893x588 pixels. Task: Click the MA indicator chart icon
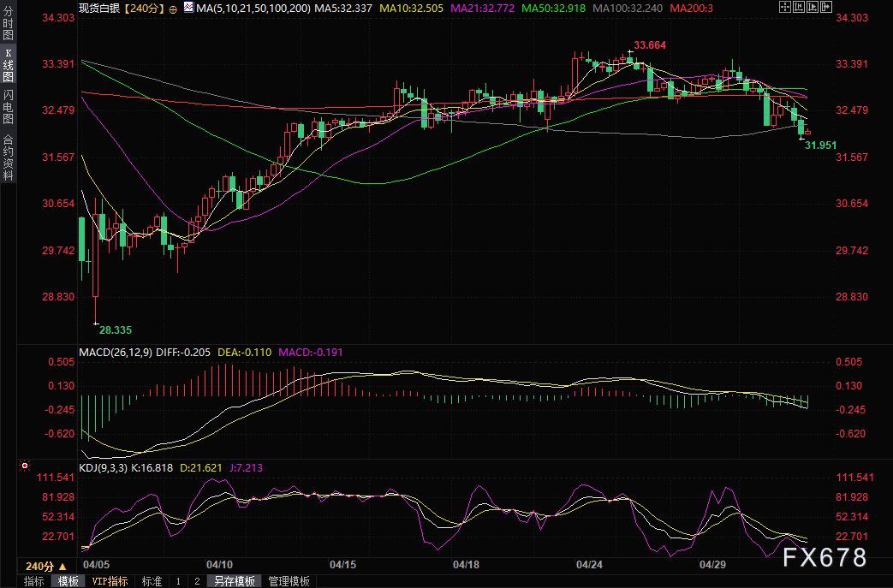188,8
